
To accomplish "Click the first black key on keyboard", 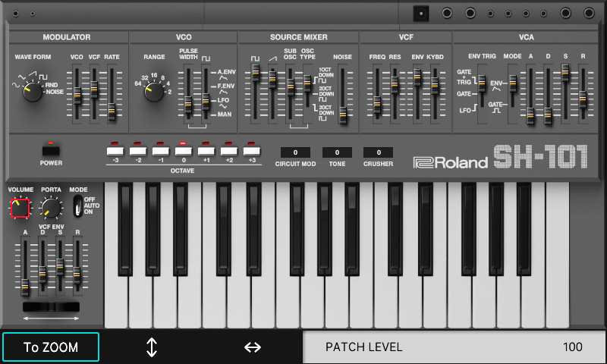I will tap(125, 229).
